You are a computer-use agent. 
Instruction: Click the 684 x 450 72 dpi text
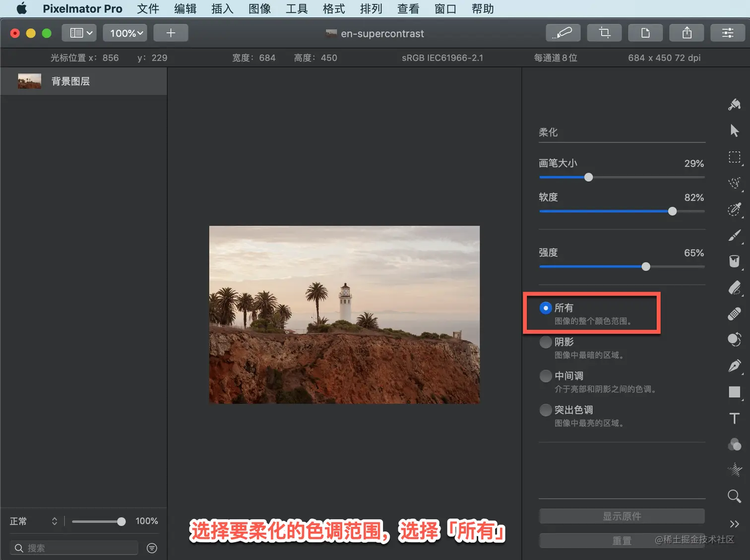click(x=664, y=58)
